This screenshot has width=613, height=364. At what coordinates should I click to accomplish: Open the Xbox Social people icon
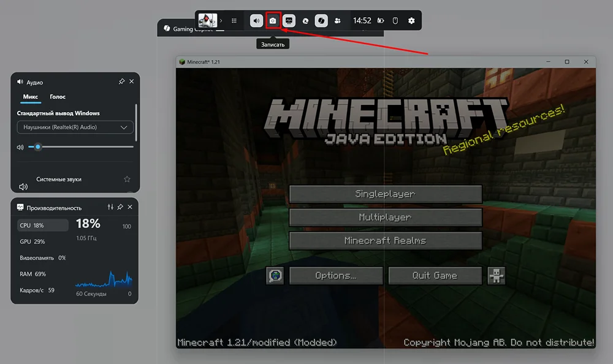pyautogui.click(x=338, y=20)
